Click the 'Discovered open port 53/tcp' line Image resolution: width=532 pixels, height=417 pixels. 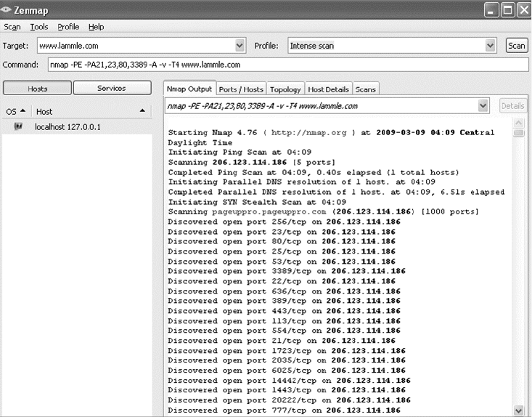(282, 262)
